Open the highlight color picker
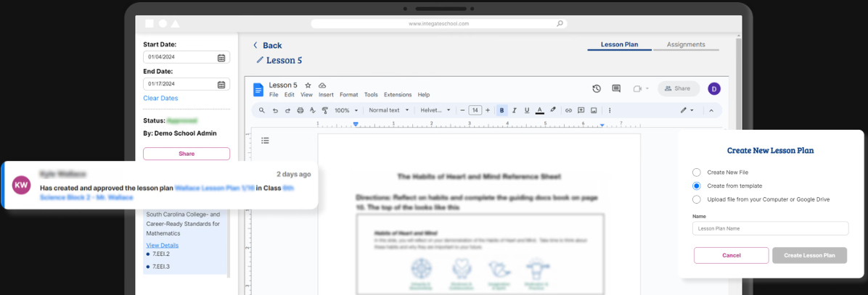Image resolution: width=868 pixels, height=295 pixels. coord(552,110)
